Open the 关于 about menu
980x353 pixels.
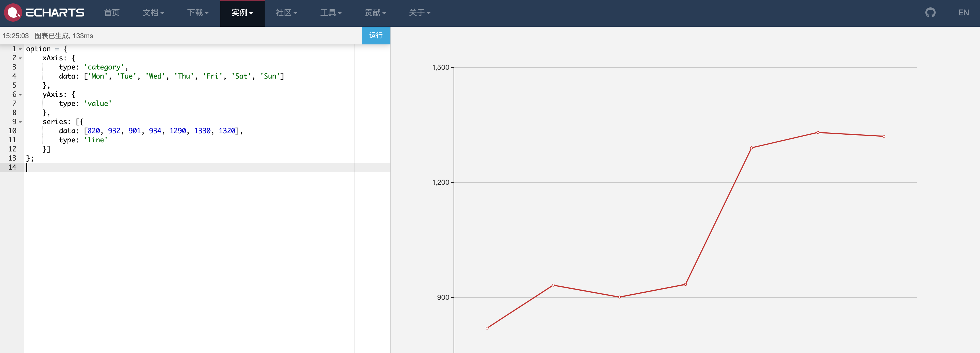pyautogui.click(x=419, y=13)
